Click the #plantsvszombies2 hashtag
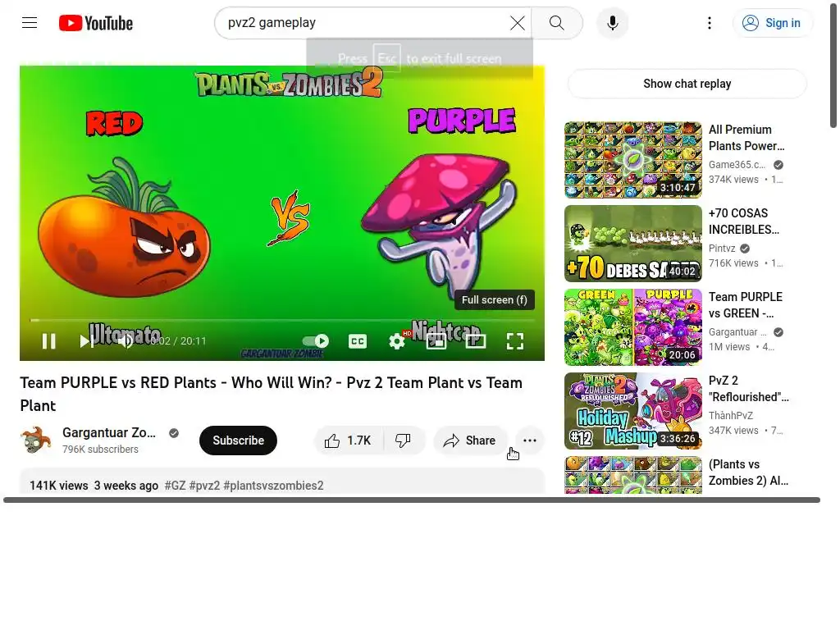This screenshot has width=840, height=630. pos(273,486)
